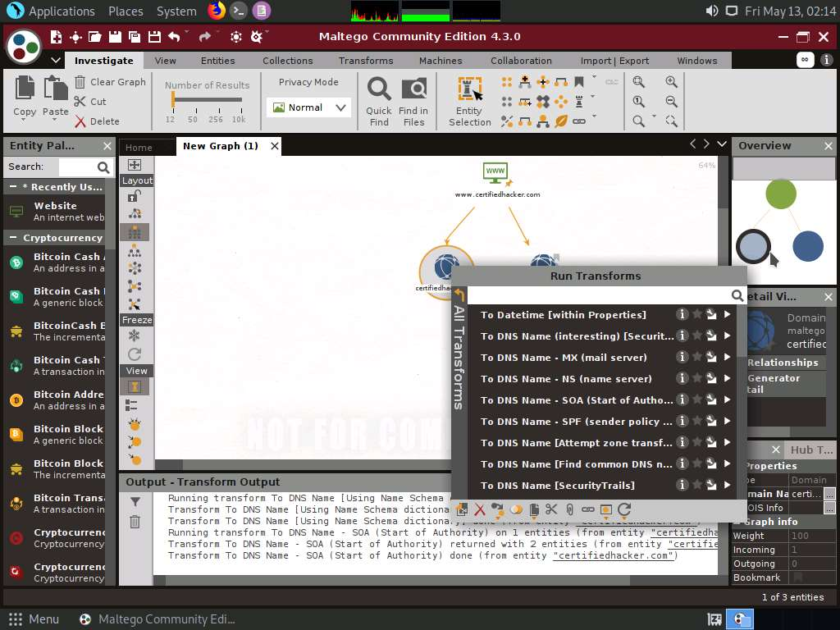Click the bookmark flag icon in ribbon

[x=579, y=82]
